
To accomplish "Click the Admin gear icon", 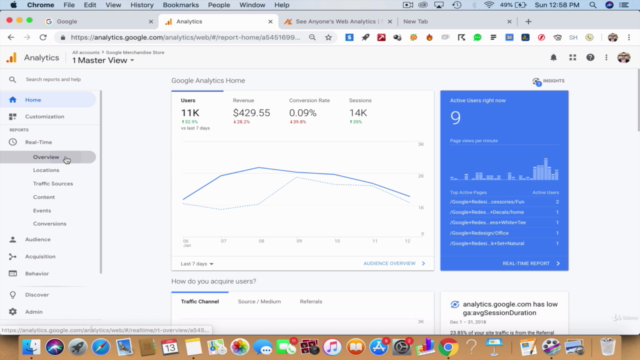I will [x=13, y=312].
